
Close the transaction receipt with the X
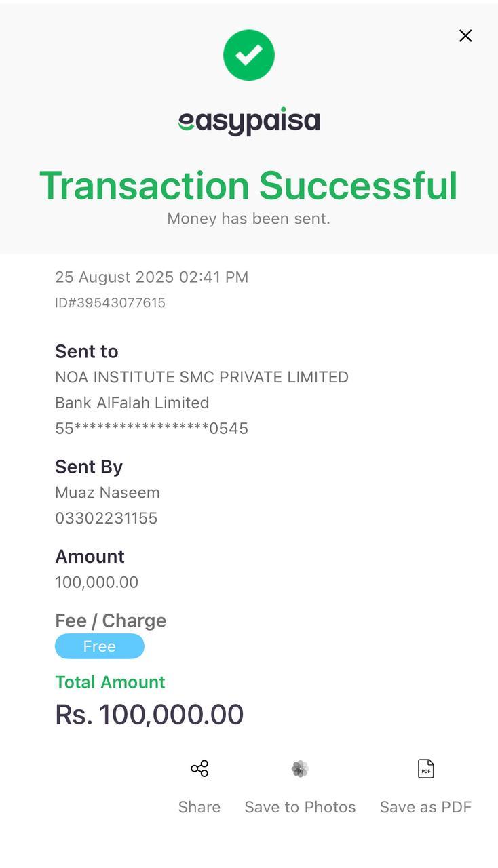465,36
